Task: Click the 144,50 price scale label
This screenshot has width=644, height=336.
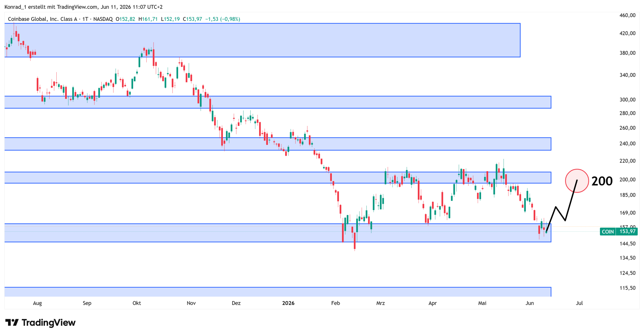Action: [627, 244]
